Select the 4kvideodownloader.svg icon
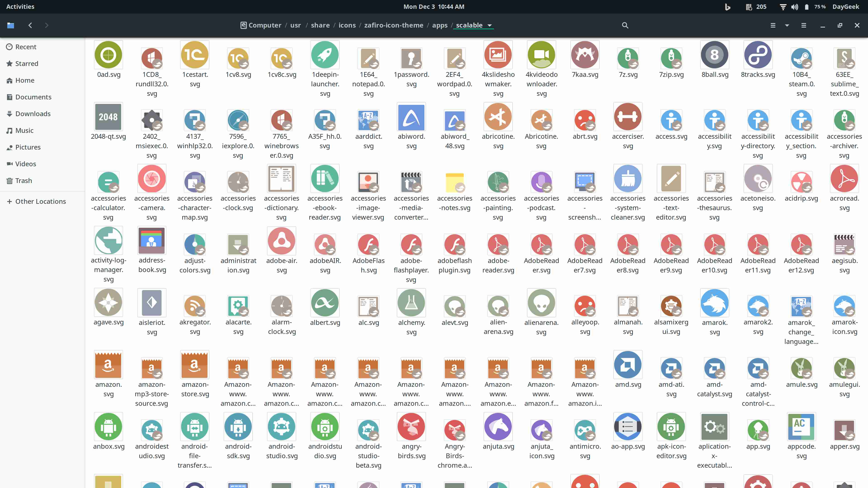 pyautogui.click(x=541, y=55)
